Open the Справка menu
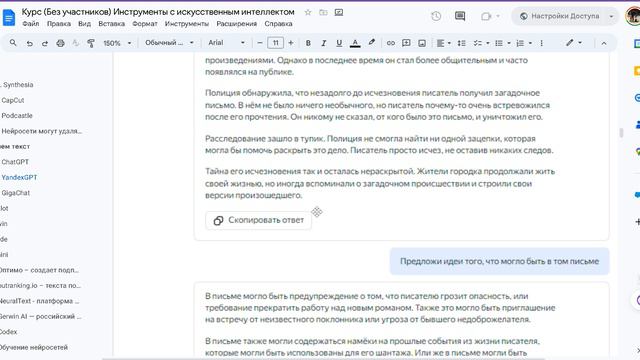 [x=278, y=24]
